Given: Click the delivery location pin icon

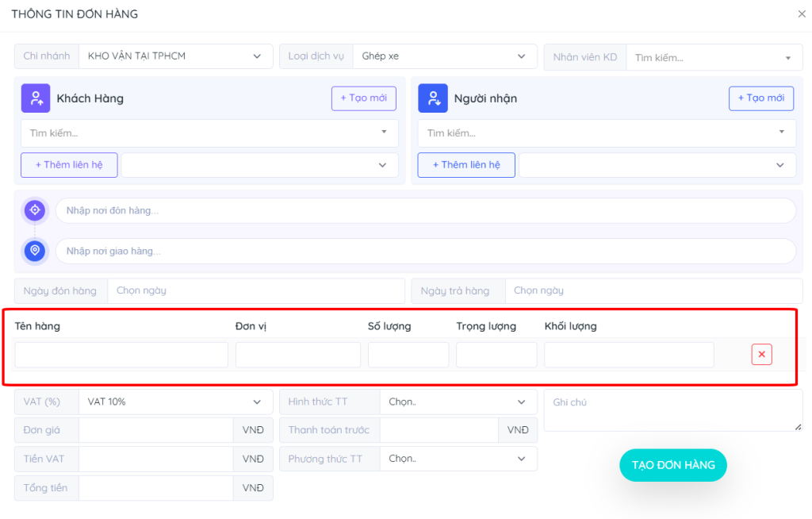Looking at the screenshot, I should [x=35, y=251].
